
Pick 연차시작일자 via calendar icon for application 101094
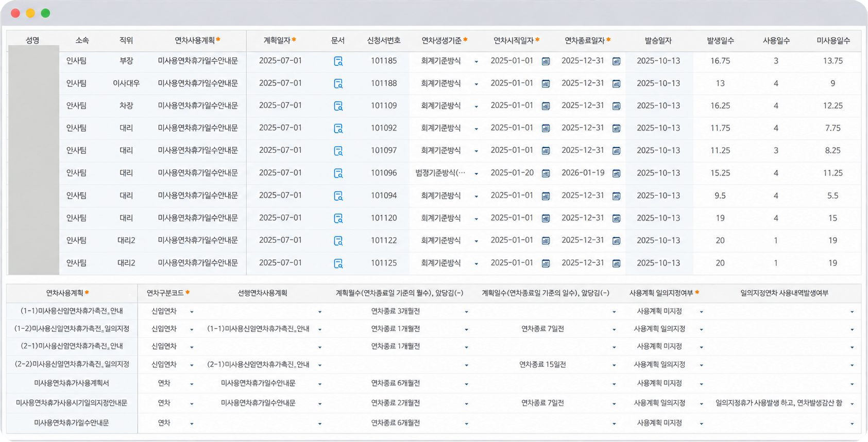coord(546,196)
